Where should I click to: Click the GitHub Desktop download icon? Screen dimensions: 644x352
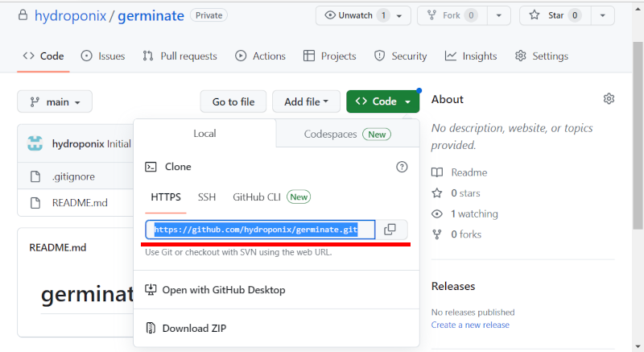(151, 290)
